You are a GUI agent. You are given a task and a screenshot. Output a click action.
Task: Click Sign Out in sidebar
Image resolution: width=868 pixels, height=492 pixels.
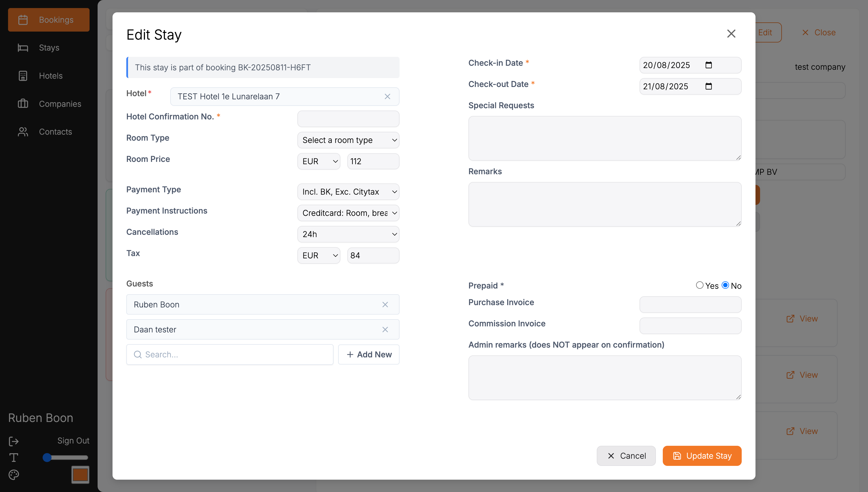pos(73,441)
